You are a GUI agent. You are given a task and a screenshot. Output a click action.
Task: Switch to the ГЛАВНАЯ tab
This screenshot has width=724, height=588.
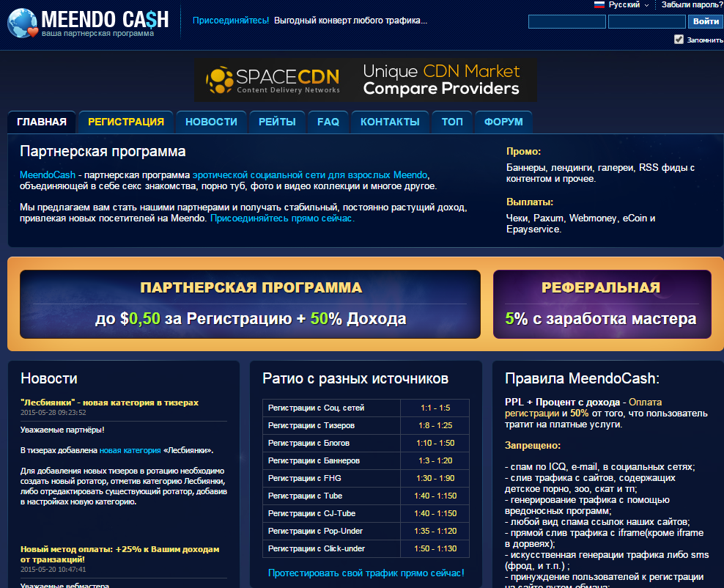(42, 122)
